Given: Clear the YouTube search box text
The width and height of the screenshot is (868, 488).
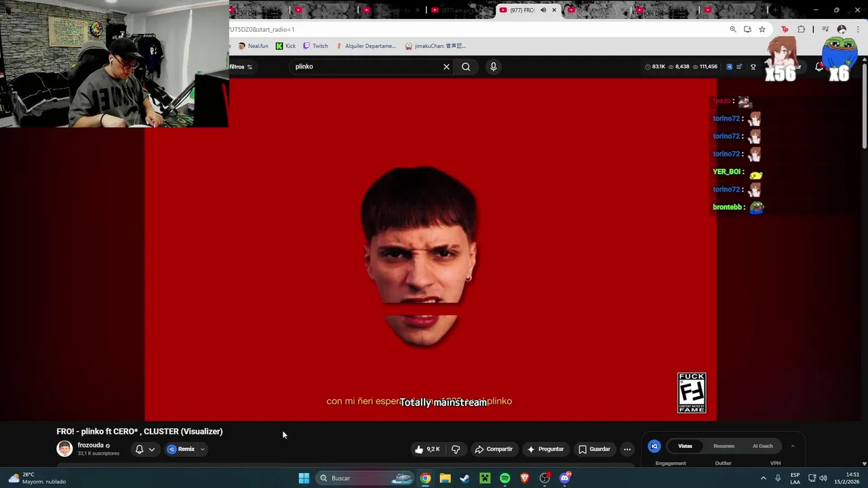Looking at the screenshot, I should pos(446,66).
